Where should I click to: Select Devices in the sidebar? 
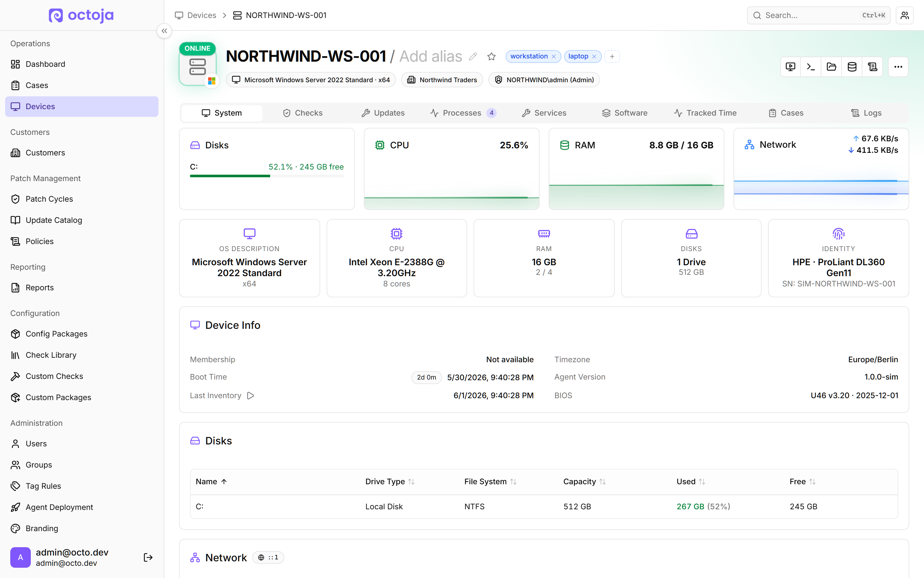(82, 107)
